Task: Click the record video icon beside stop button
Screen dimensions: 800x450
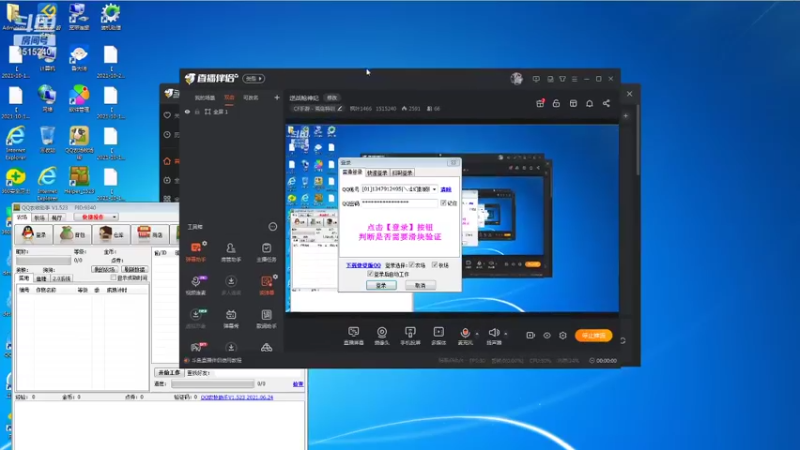Action: pyautogui.click(x=531, y=335)
